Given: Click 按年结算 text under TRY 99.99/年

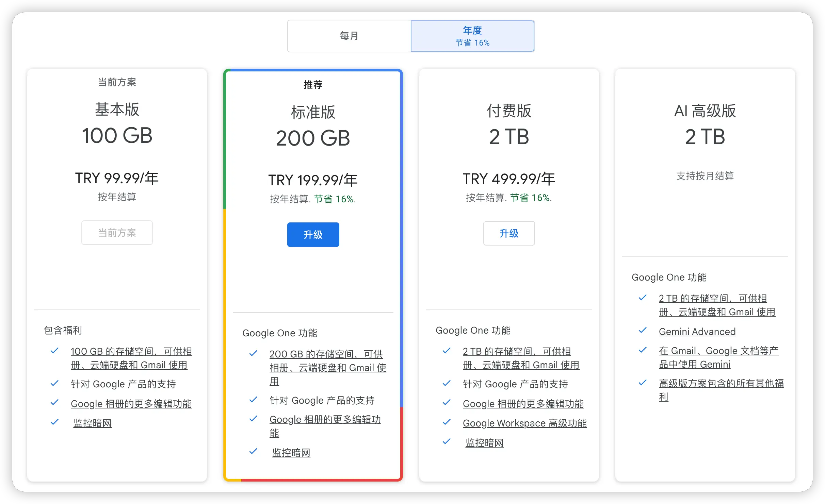Looking at the screenshot, I should pos(117,197).
